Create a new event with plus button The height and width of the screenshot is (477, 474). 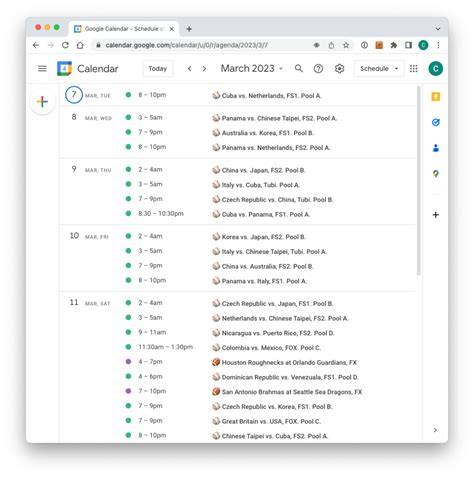tap(42, 102)
